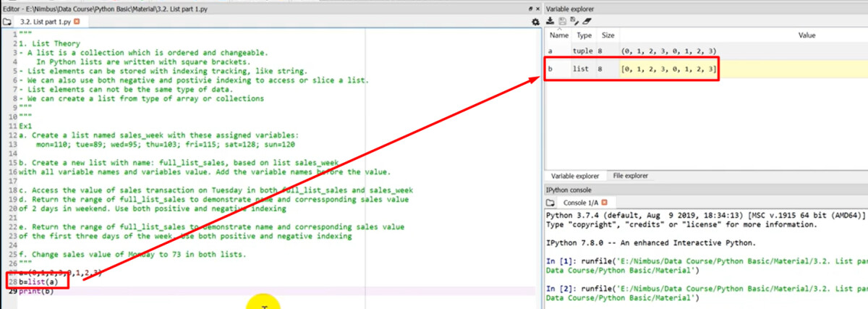
Task: Browse console tabs with the folder icon
Action: tap(551, 203)
